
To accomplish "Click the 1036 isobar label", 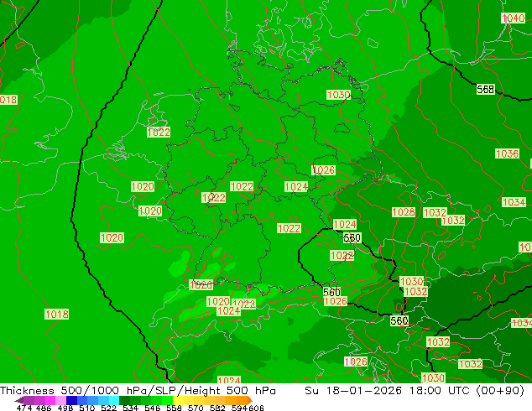I will coord(507,153).
